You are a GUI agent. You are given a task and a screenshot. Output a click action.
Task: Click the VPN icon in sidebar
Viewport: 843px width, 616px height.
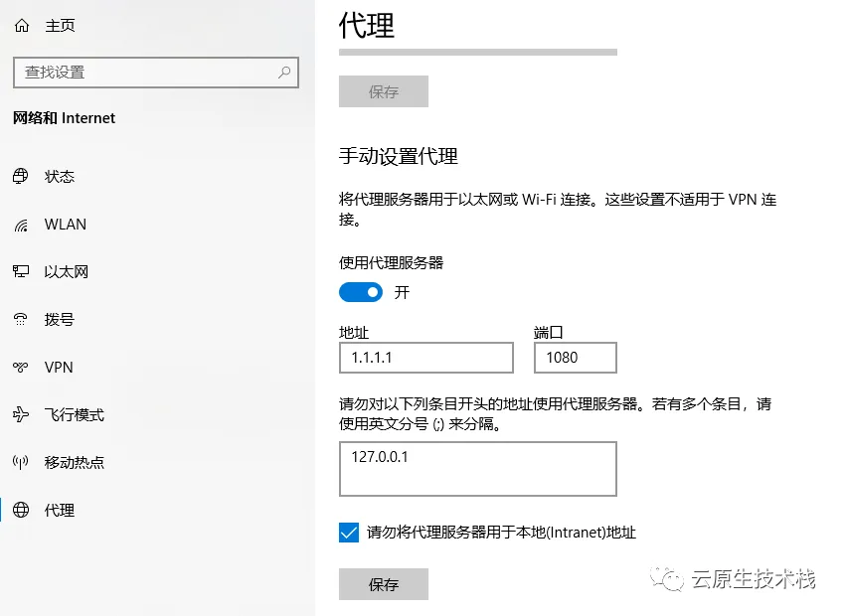tap(21, 368)
